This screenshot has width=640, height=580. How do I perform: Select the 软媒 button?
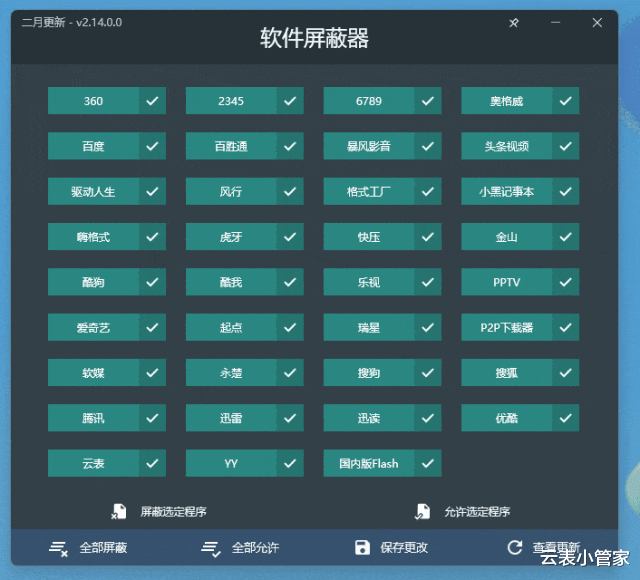click(93, 373)
